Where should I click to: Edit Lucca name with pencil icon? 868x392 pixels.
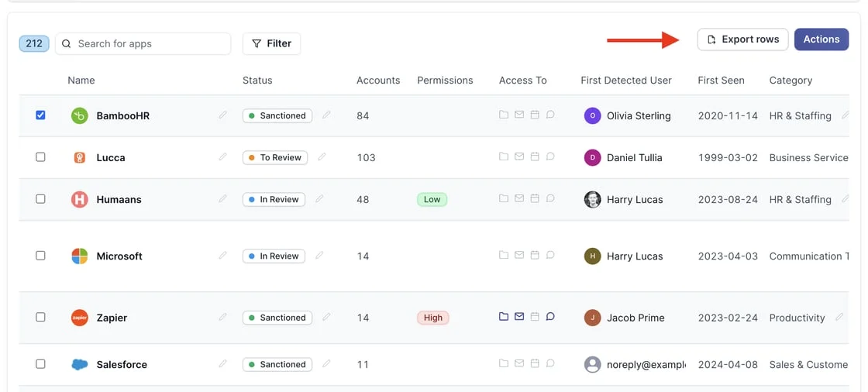222,156
